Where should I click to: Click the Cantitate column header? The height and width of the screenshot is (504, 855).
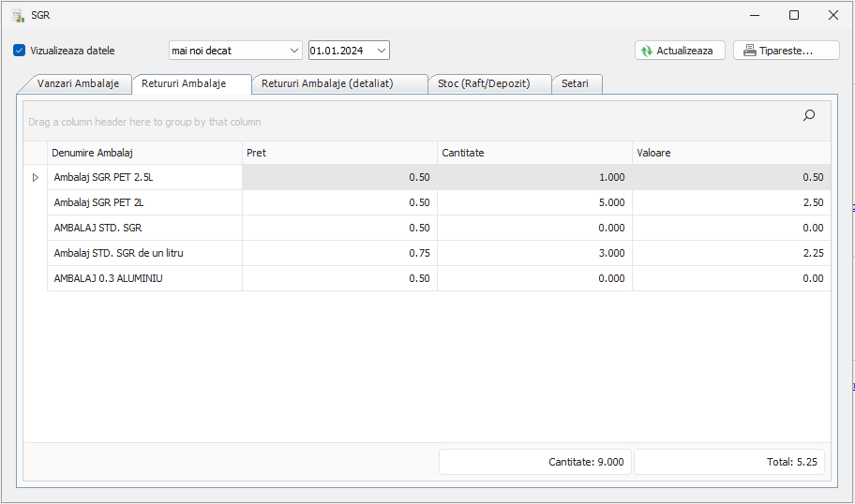(x=534, y=153)
